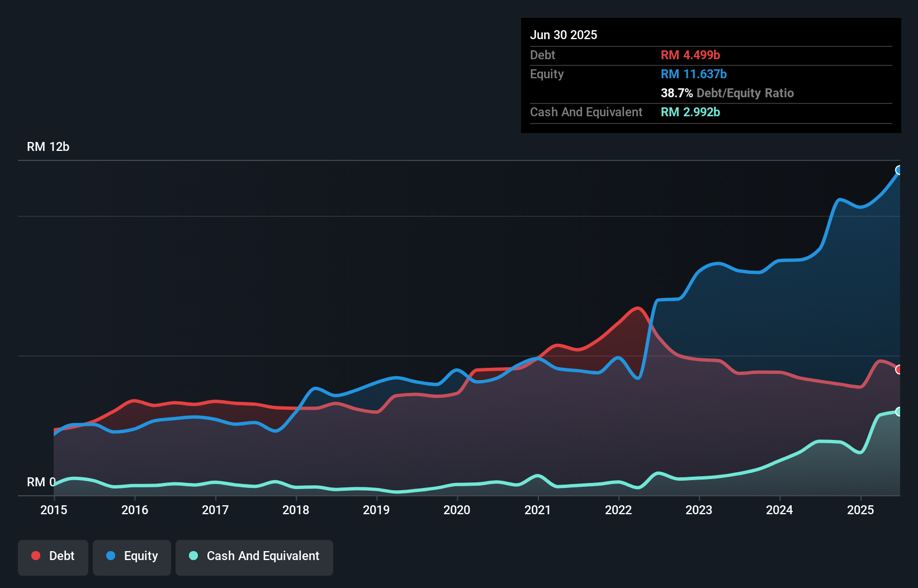
Task: Click the red Debt legend dot
Action: [x=35, y=556]
